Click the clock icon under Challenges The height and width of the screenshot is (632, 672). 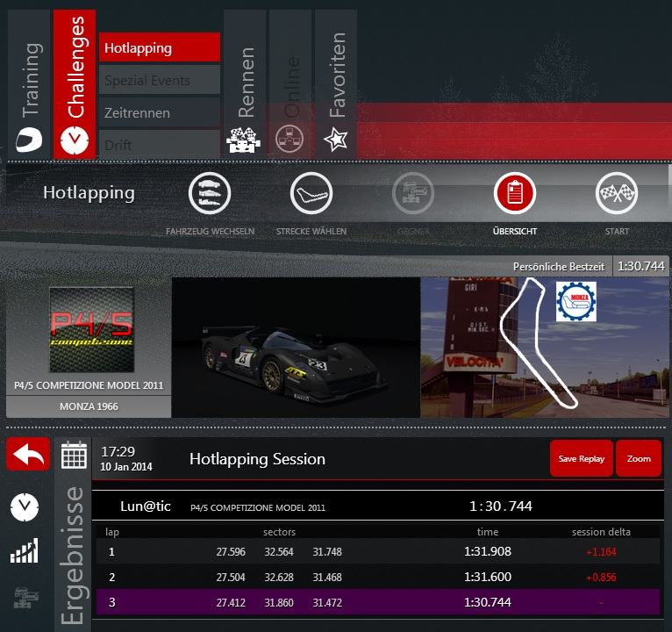(75, 140)
